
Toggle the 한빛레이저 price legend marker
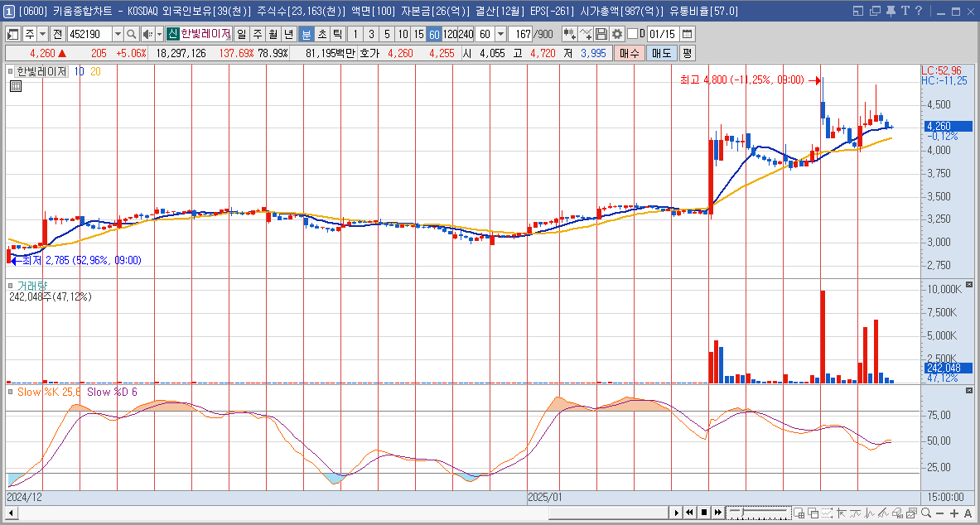(x=11, y=72)
